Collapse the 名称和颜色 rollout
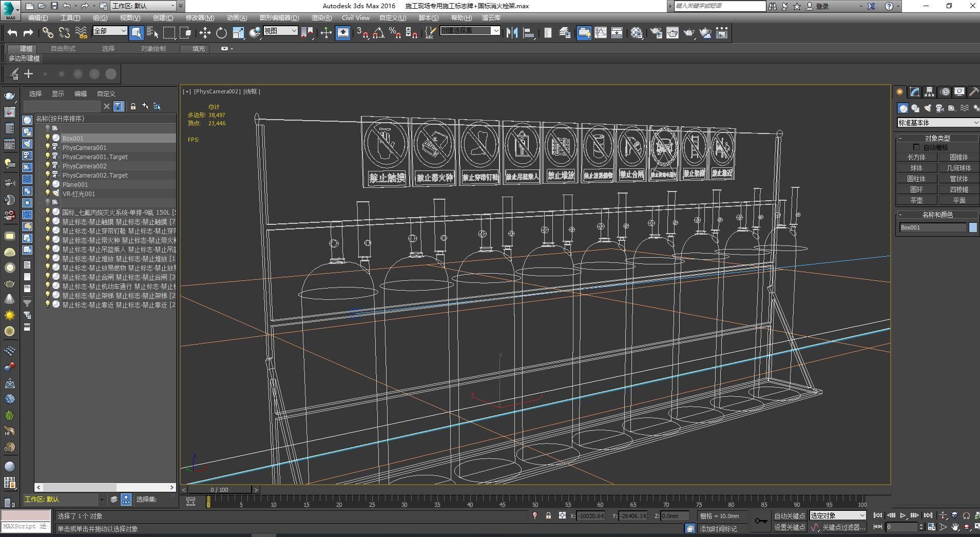This screenshot has width=980, height=537. (x=937, y=215)
